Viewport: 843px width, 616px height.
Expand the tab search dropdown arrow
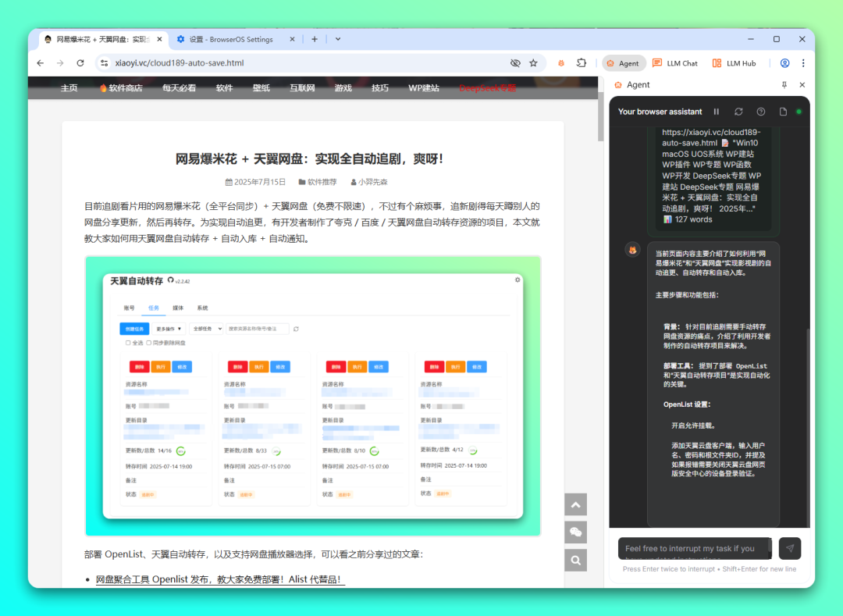coord(338,39)
